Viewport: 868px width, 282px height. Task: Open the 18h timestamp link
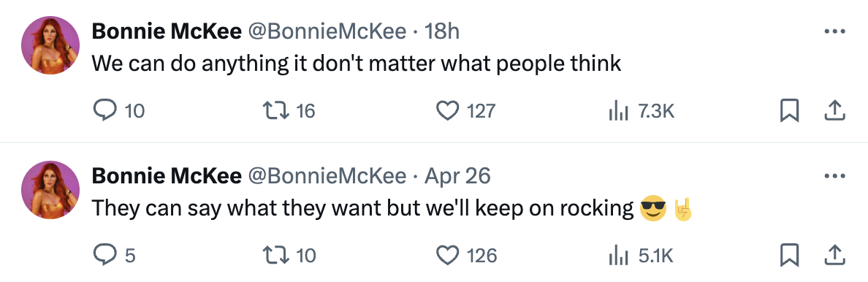click(x=442, y=32)
